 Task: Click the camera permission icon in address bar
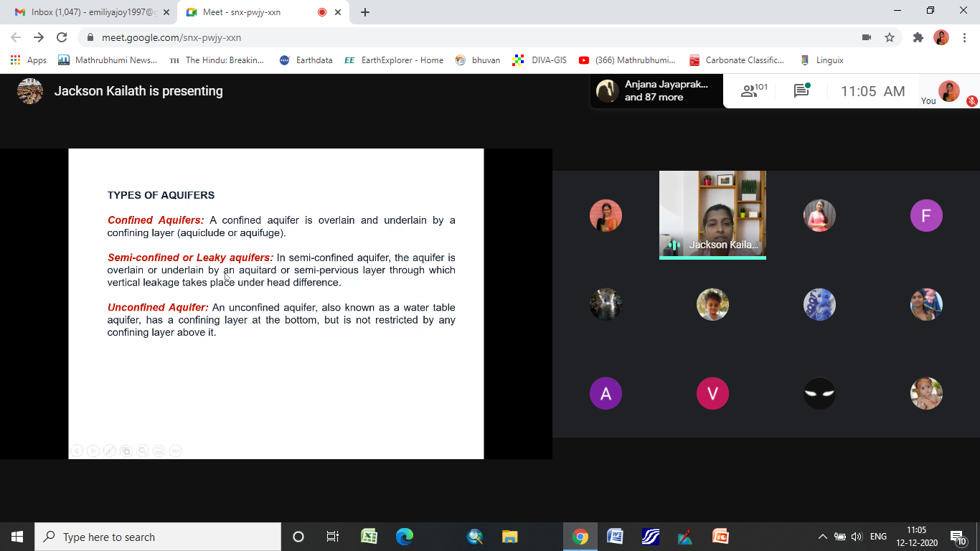[x=867, y=37]
